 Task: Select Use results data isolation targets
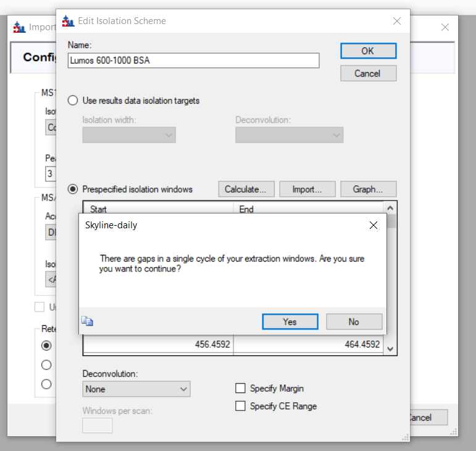coord(73,101)
